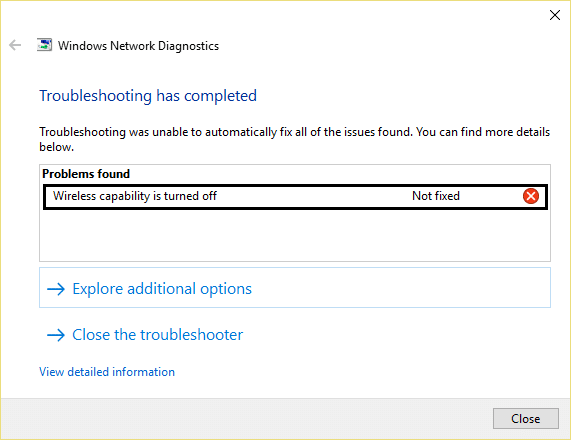Click the Windows Network Diagnostics app icon
571x440 pixels.
[x=44, y=45]
